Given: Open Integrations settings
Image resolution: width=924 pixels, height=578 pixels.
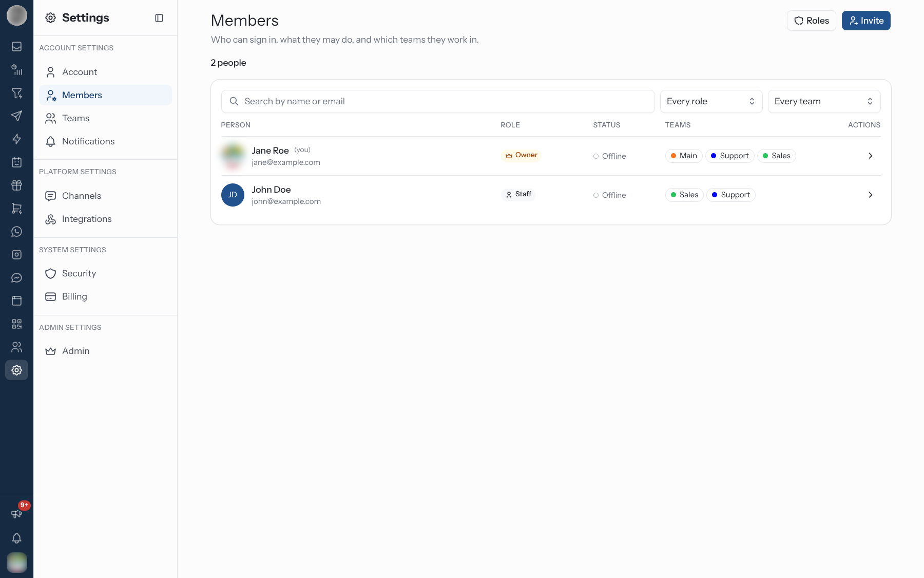Looking at the screenshot, I should point(105,219).
